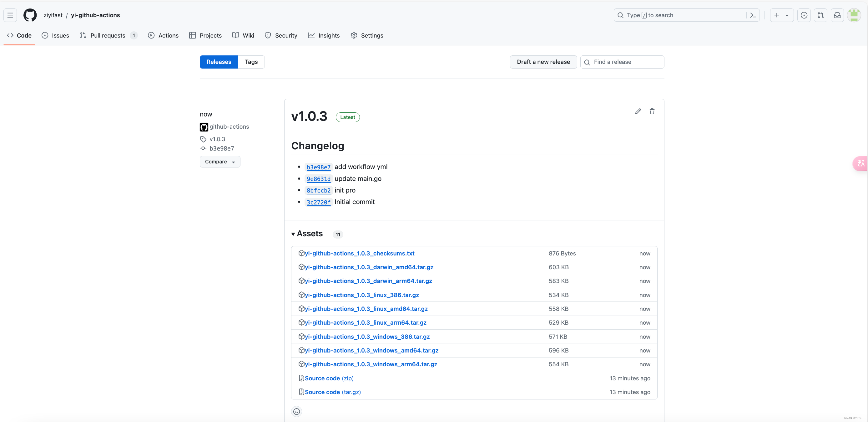Switch to the Tags tab
Screen dimensions: 868x422
251,62
